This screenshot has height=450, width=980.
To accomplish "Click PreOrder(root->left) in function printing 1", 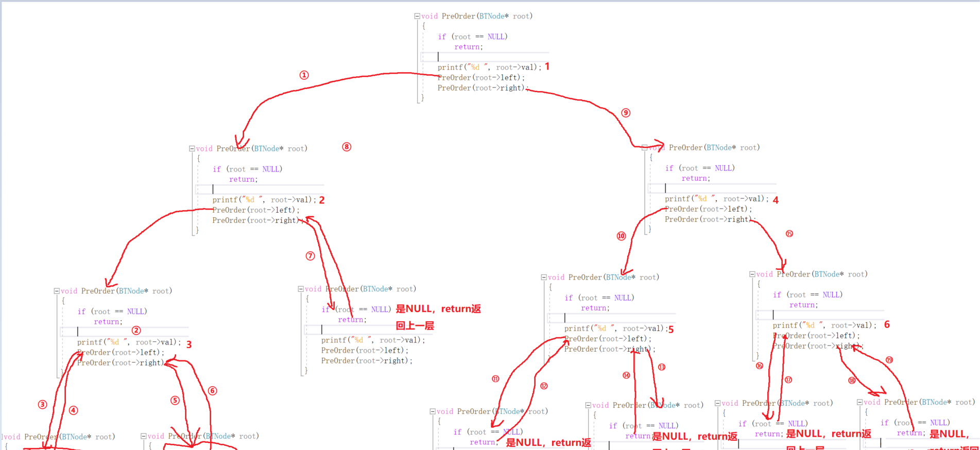I will 481,78.
